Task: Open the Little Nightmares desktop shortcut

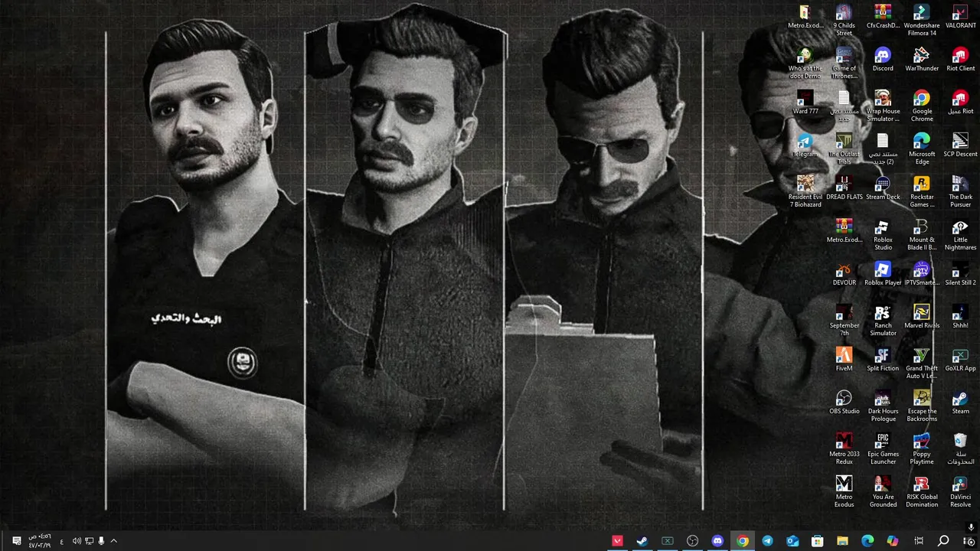Action: point(960,235)
